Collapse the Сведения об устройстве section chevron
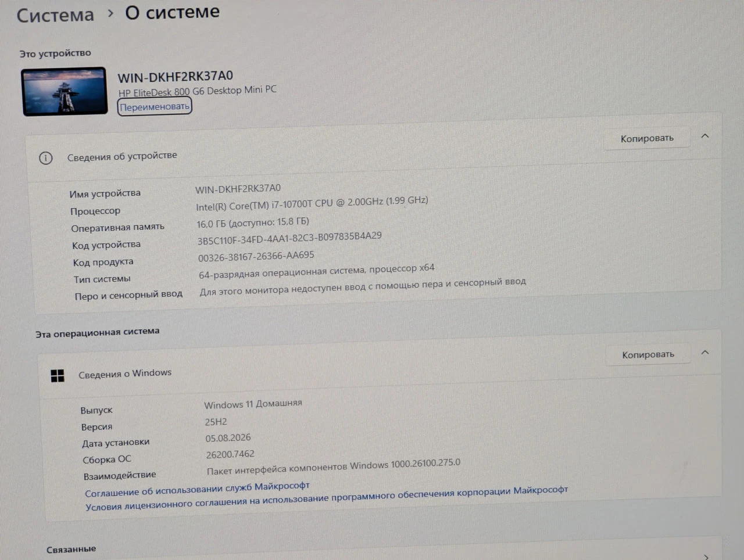The height and width of the screenshot is (560, 744). click(705, 136)
